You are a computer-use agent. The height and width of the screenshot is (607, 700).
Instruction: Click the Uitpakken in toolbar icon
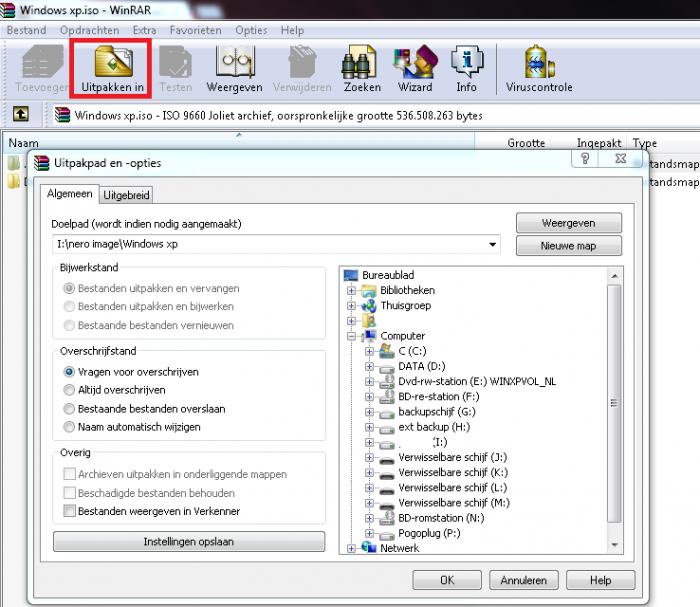[113, 62]
